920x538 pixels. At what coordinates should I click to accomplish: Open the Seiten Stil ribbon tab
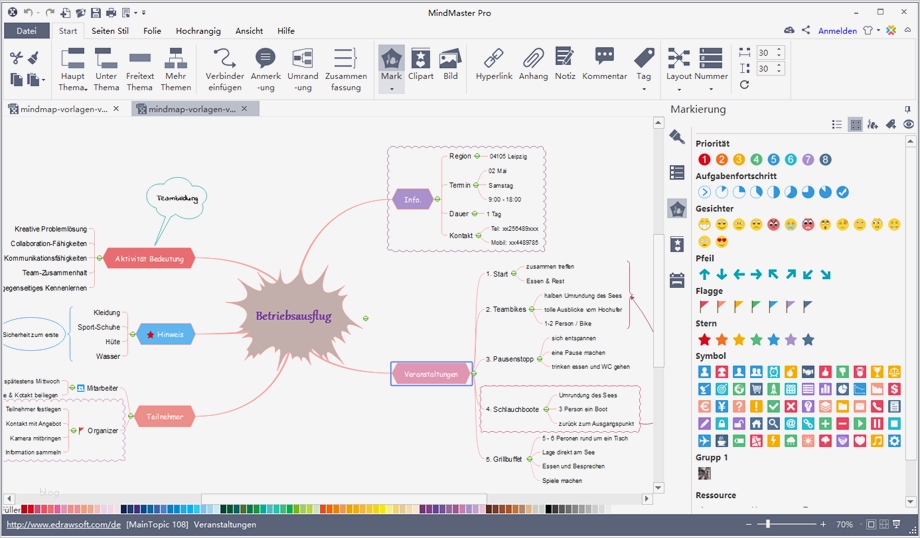tap(110, 31)
